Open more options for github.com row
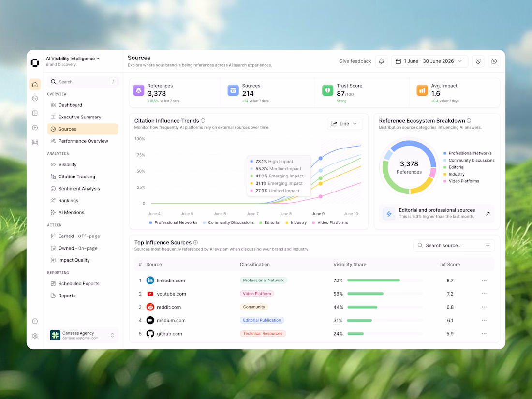The height and width of the screenshot is (399, 532). pos(484,334)
